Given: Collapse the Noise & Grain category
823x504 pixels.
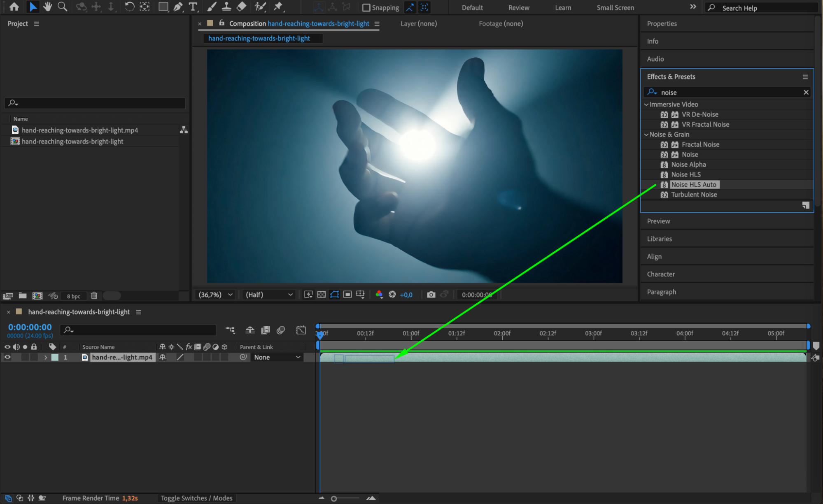Looking at the screenshot, I should point(646,135).
